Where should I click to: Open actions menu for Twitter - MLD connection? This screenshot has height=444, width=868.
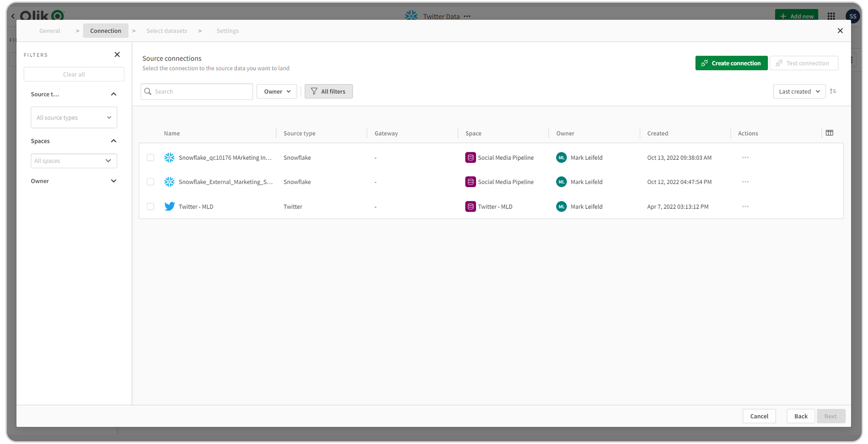(745, 206)
